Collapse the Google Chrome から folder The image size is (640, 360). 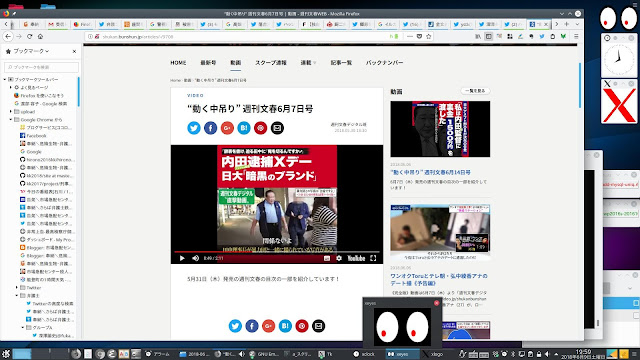coord(11,120)
